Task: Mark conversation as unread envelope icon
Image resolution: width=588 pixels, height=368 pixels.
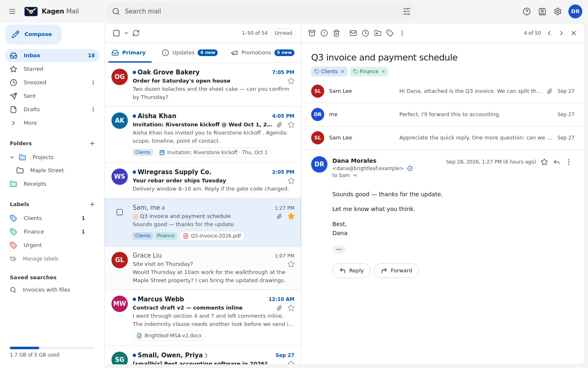Action: click(x=353, y=33)
